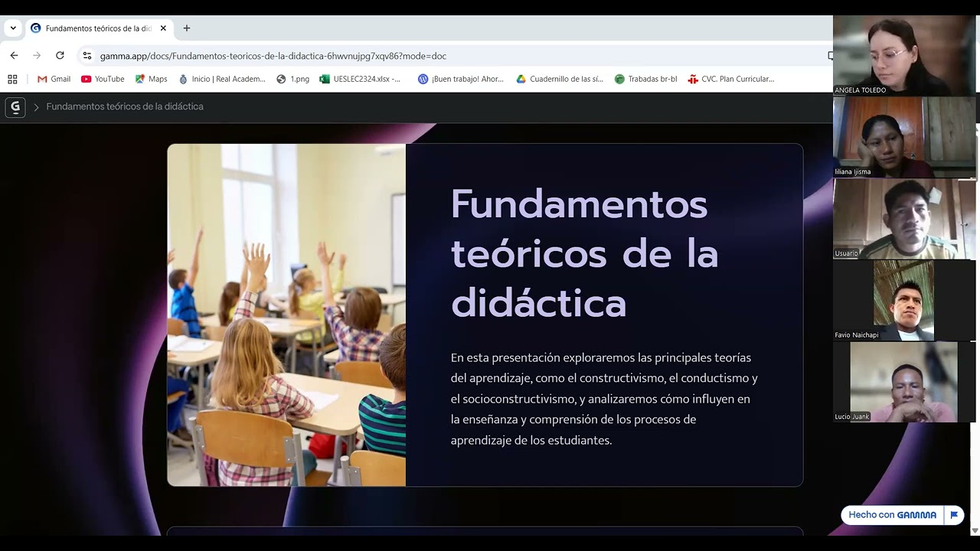Click the Fundamentos teóricos de la didáctica breadcrumb
980x551 pixels.
[125, 106]
